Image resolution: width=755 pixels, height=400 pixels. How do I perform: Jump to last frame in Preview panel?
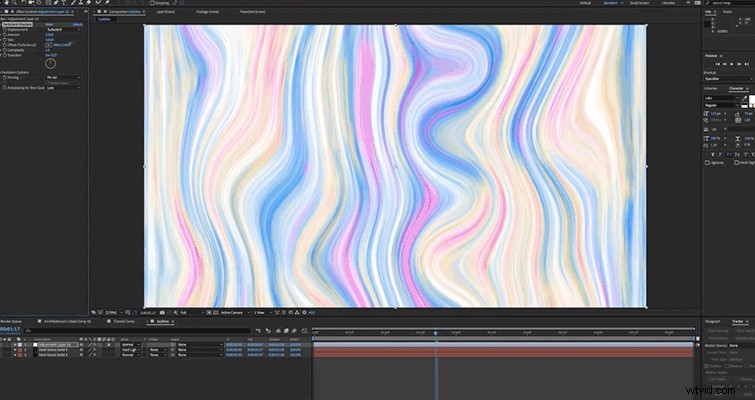(x=746, y=64)
